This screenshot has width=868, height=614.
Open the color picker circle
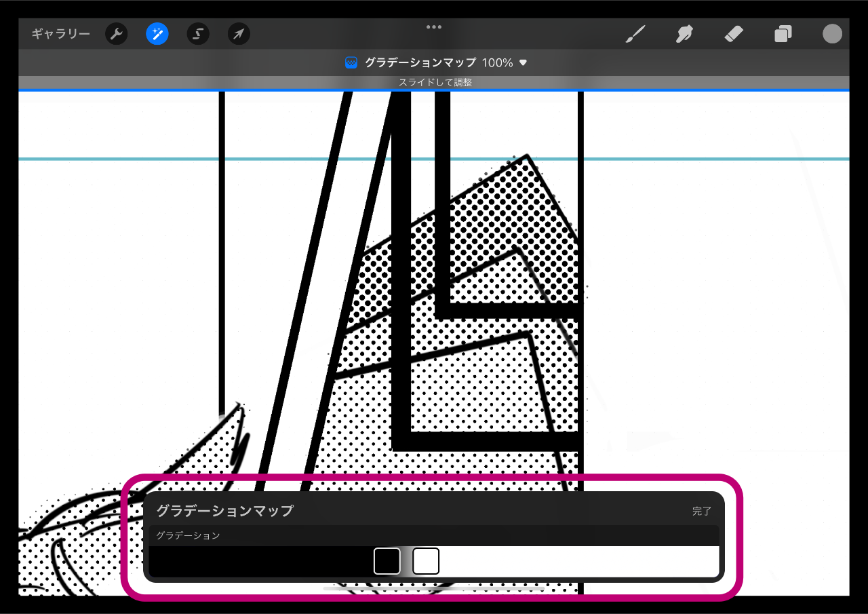832,34
